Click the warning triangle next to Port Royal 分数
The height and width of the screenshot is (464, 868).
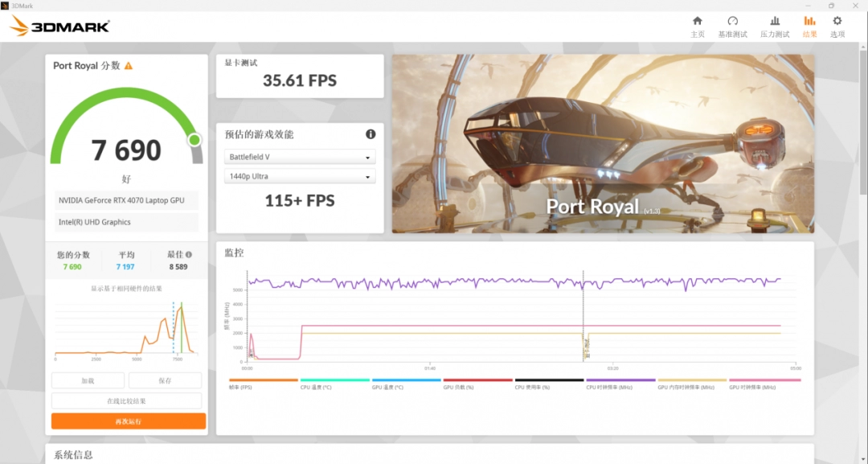(x=129, y=66)
